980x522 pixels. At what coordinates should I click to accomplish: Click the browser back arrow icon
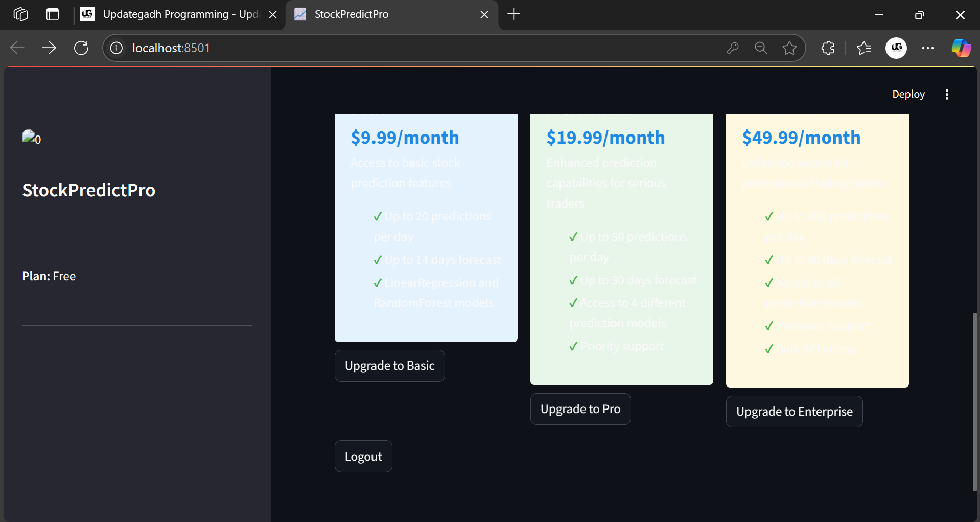(x=17, y=48)
